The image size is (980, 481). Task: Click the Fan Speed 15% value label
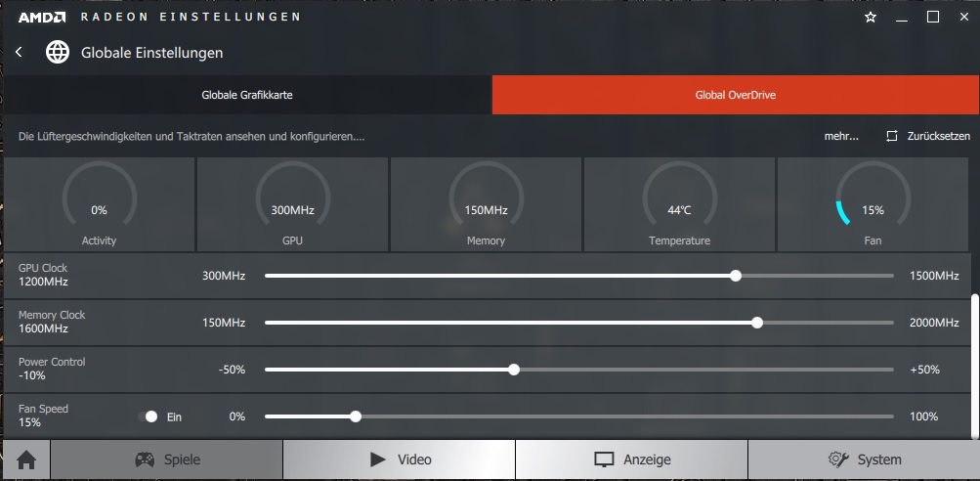(29, 422)
